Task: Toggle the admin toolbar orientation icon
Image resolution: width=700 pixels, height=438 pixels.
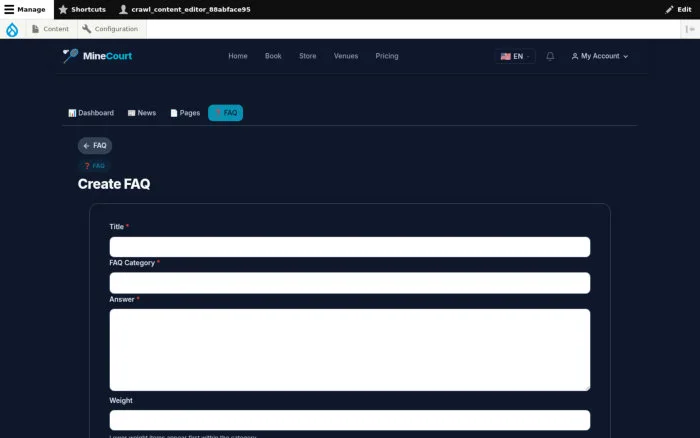Action: (x=689, y=29)
